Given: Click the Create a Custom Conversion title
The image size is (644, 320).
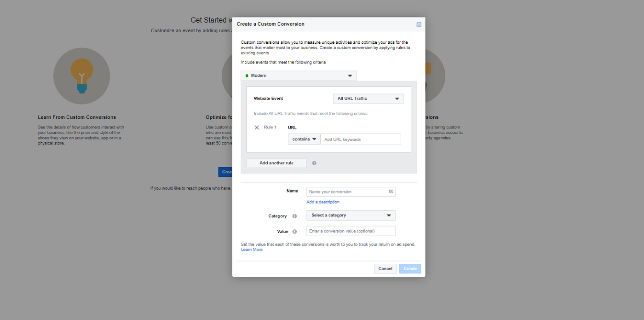Looking at the screenshot, I should pos(270,24).
